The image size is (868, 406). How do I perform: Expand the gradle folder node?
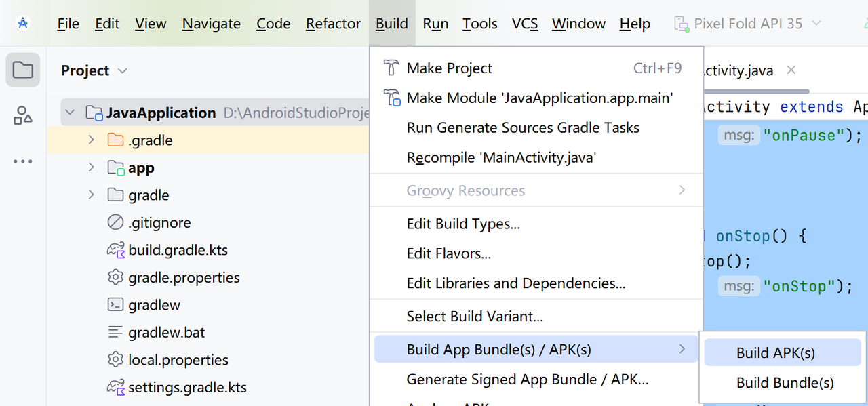point(92,195)
